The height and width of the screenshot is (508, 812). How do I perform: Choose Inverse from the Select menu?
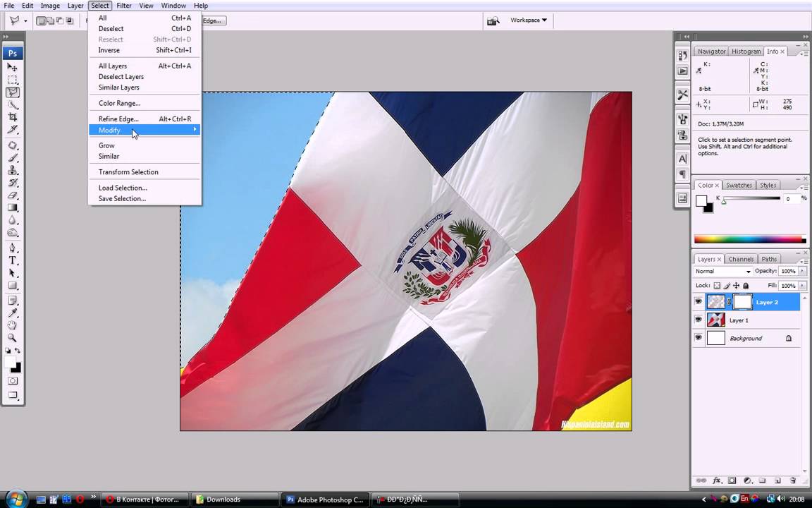pyautogui.click(x=109, y=50)
